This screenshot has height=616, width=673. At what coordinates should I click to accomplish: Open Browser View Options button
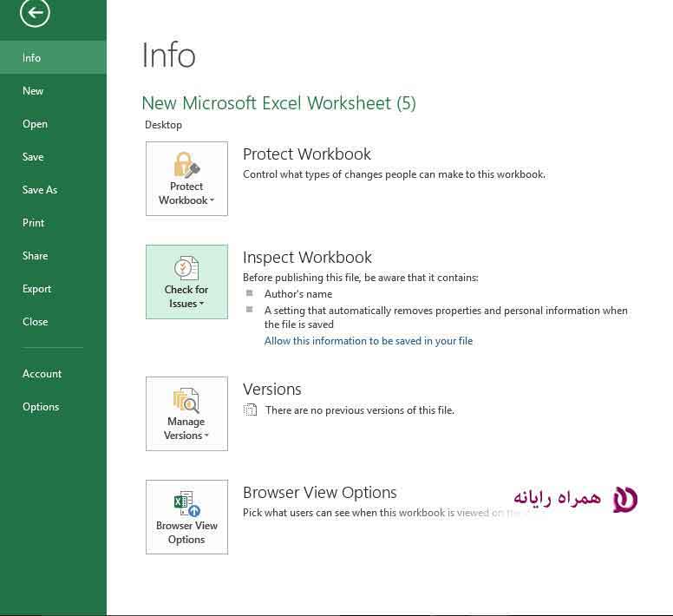click(x=186, y=517)
